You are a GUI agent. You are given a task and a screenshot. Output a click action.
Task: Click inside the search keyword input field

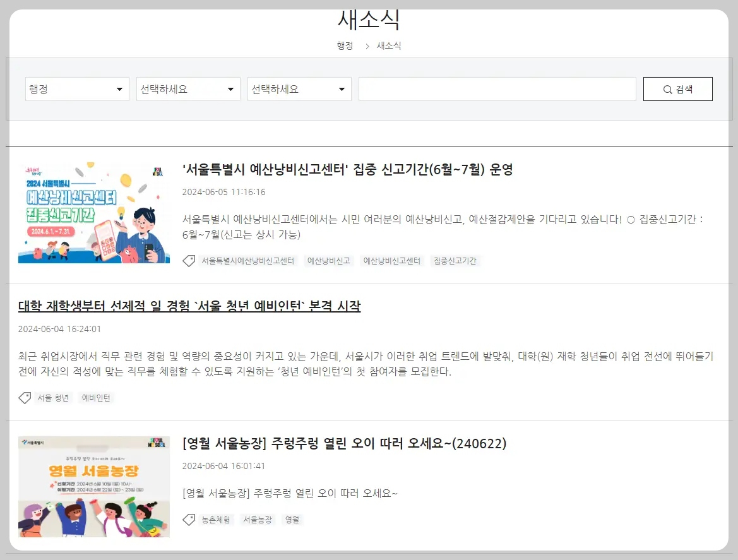point(497,88)
